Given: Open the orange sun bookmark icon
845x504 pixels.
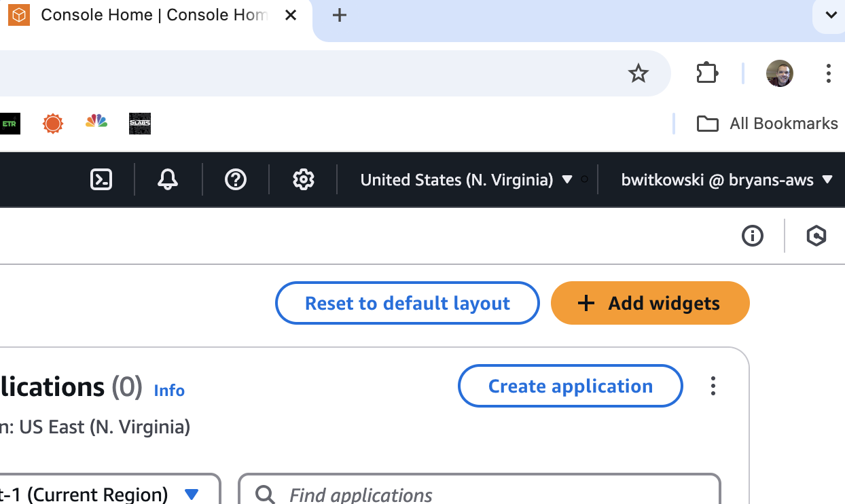Looking at the screenshot, I should pyautogui.click(x=52, y=123).
